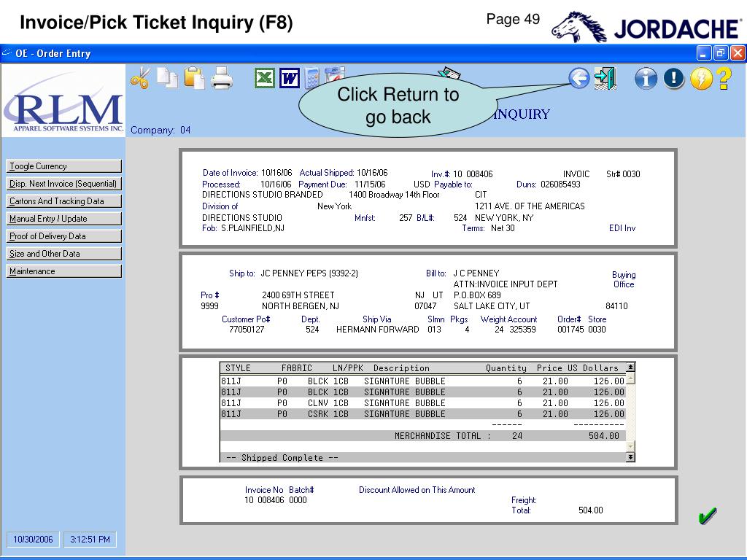
Task: Restore the Order Entry window
Action: tap(720, 52)
